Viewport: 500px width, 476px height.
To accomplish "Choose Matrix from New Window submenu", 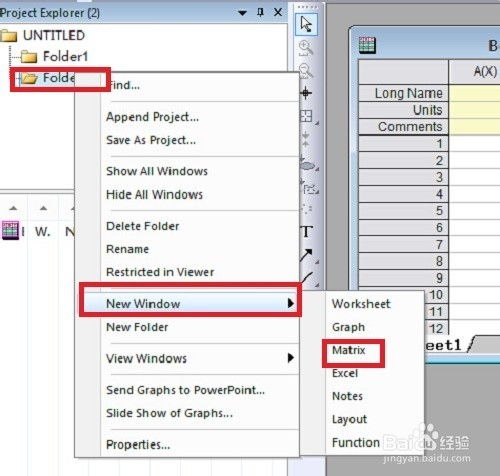I will pos(349,350).
